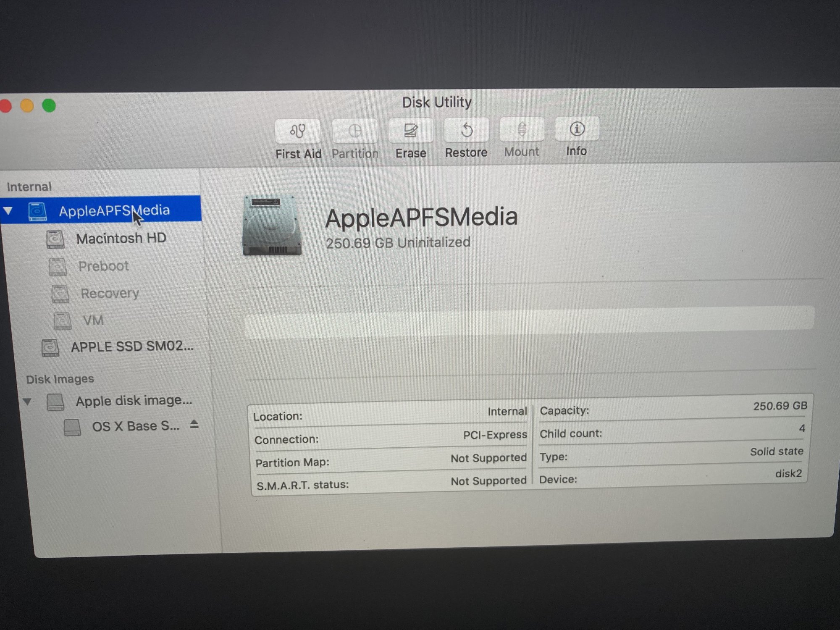Click the Recovery volume icon
The image size is (840, 630).
pyautogui.click(x=60, y=294)
